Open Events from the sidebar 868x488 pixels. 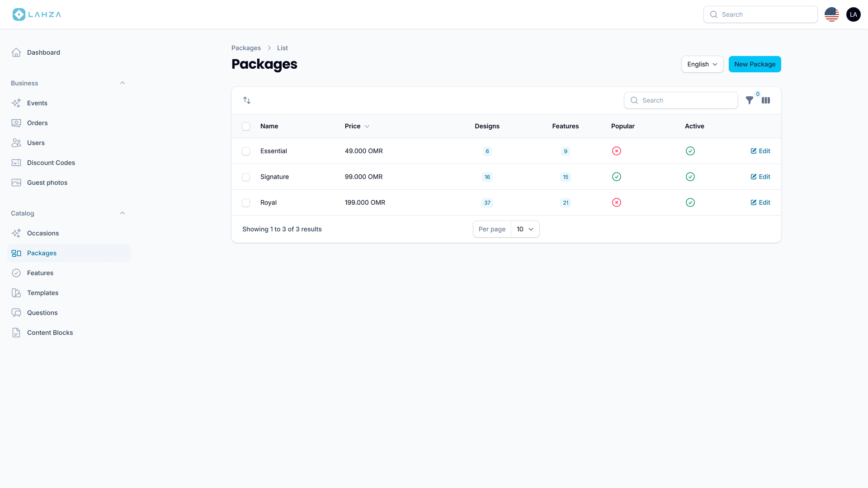point(69,103)
